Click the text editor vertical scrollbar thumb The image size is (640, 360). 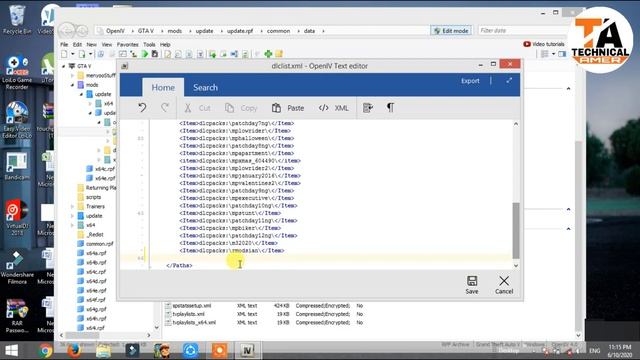point(516,230)
